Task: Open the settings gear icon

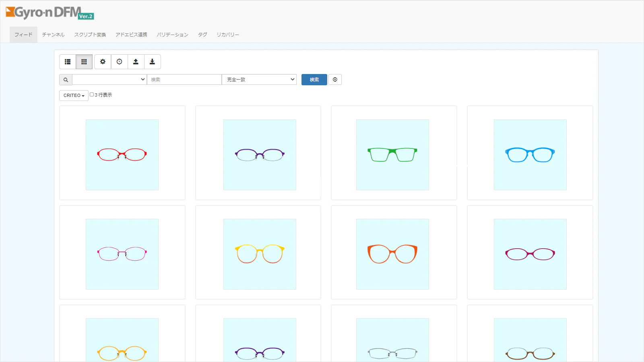Action: pyautogui.click(x=103, y=62)
